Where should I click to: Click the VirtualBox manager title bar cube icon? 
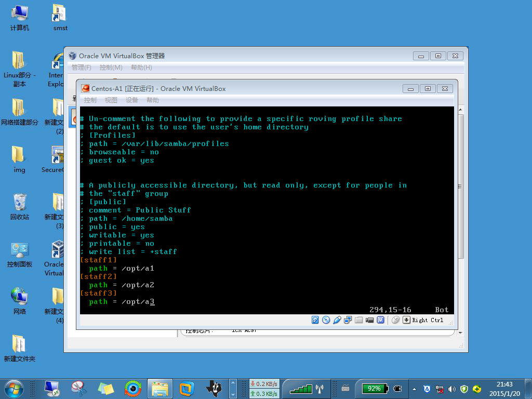[73, 56]
